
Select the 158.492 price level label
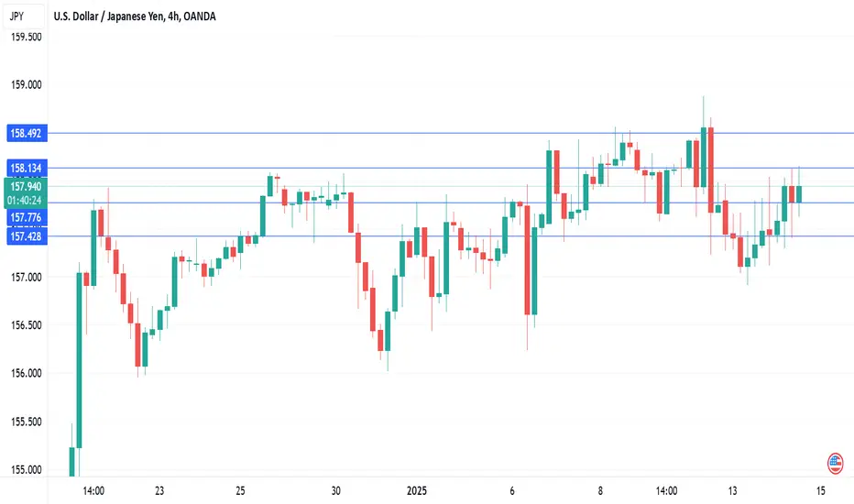click(x=27, y=133)
